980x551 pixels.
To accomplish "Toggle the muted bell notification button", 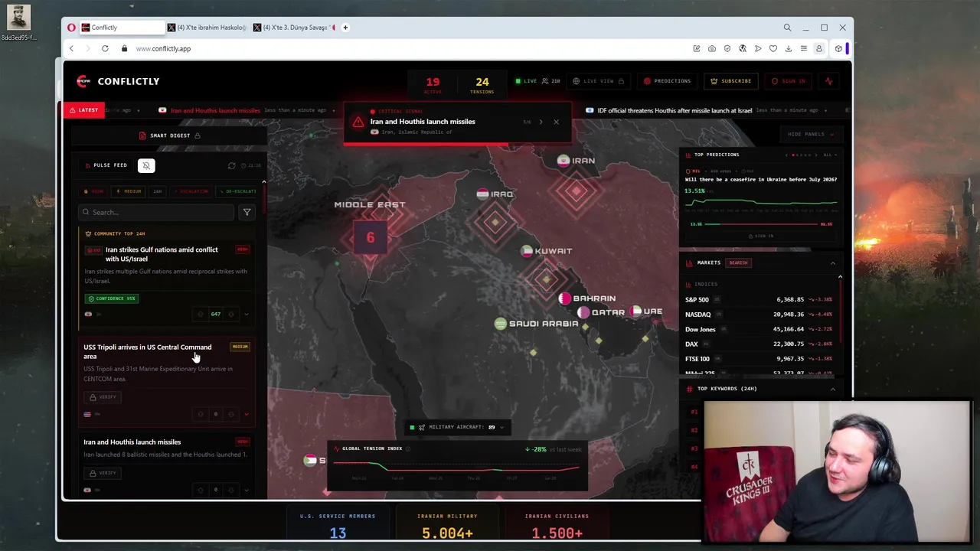I will tap(146, 165).
